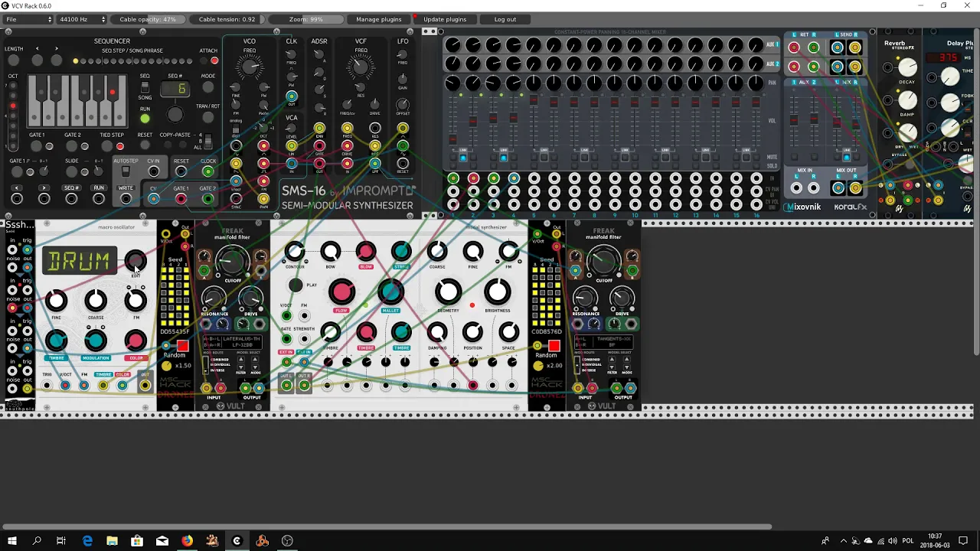Click the modal synthesizer FLOW knob
Screen dimensions: 980x551
pyautogui.click(x=342, y=292)
